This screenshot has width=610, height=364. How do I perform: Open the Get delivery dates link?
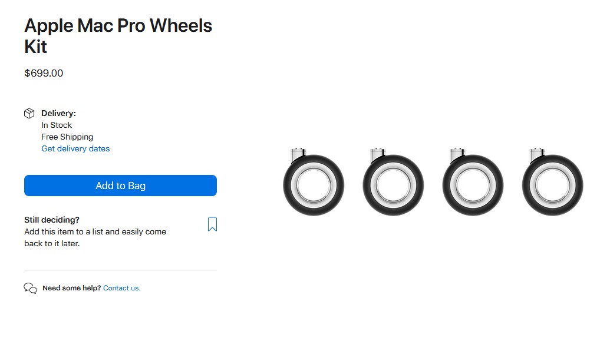[75, 149]
